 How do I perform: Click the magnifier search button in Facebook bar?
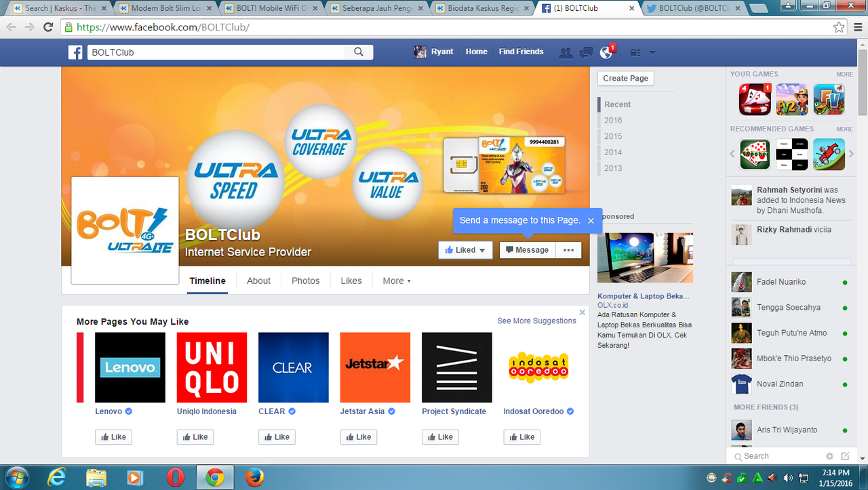(x=358, y=52)
